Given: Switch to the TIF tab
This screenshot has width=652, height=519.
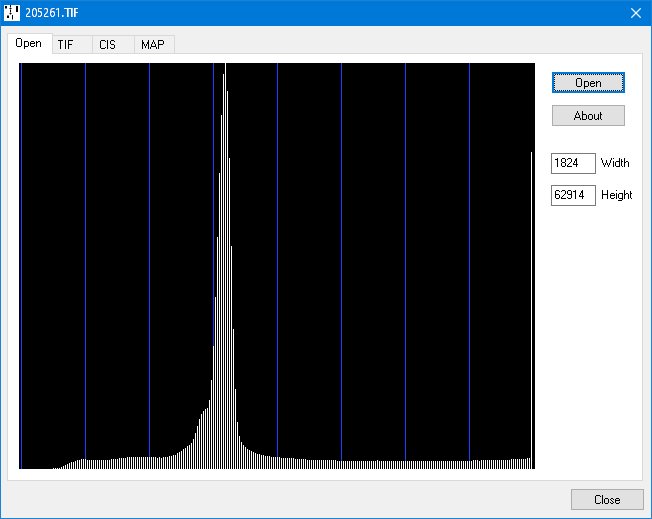Looking at the screenshot, I should tap(66, 45).
